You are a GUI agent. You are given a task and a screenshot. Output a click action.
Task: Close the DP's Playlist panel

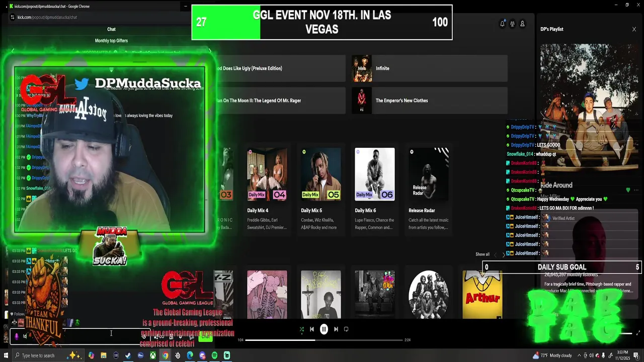[x=634, y=29]
